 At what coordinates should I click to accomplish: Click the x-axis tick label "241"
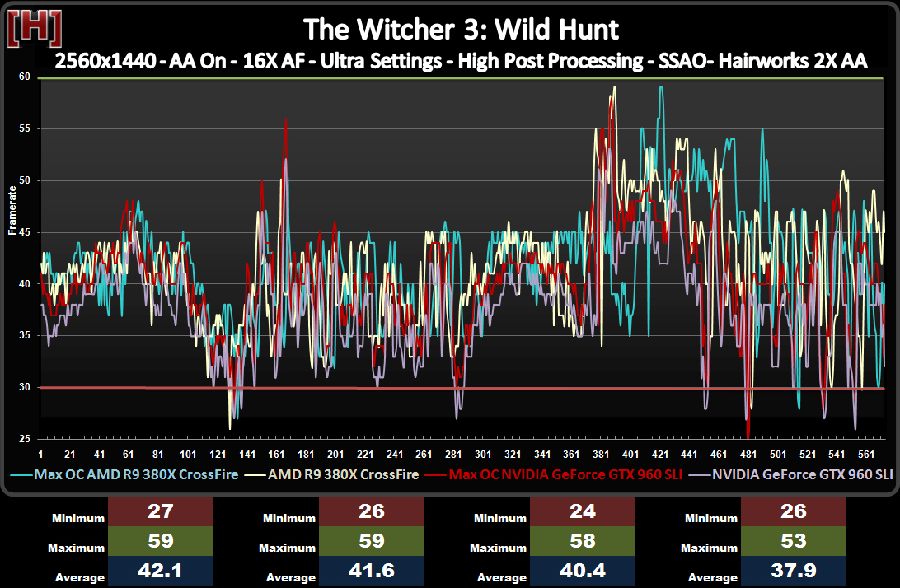(394, 455)
